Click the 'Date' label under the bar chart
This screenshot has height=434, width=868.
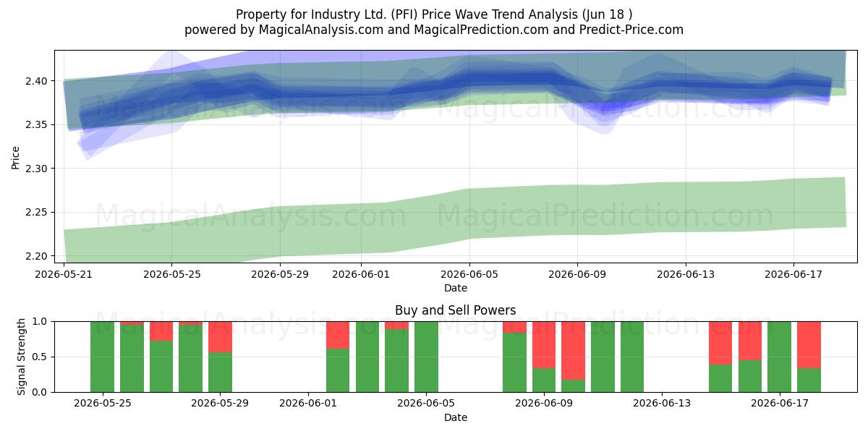(456, 417)
